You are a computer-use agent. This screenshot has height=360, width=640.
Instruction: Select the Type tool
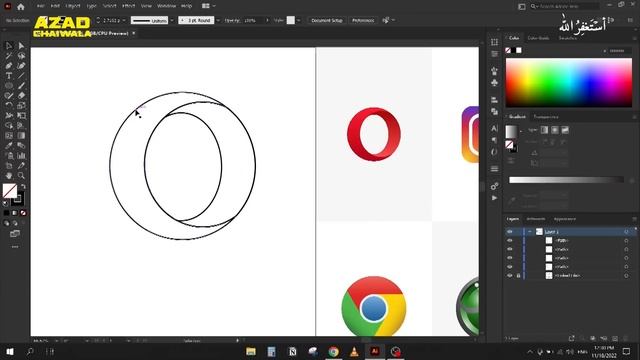pyautogui.click(x=9, y=76)
